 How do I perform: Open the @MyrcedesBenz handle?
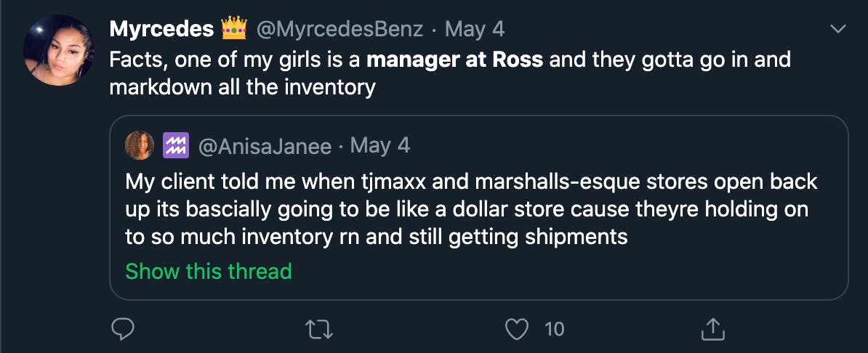pos(339,30)
